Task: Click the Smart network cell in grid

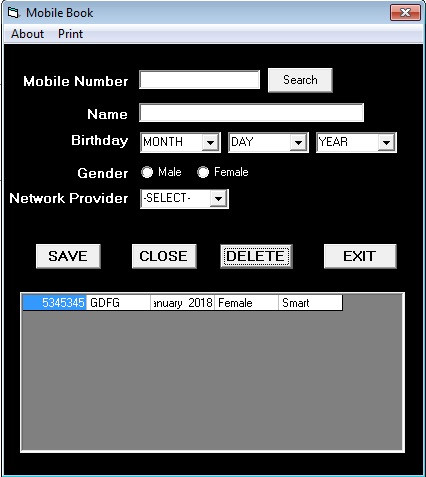Action: 310,303
